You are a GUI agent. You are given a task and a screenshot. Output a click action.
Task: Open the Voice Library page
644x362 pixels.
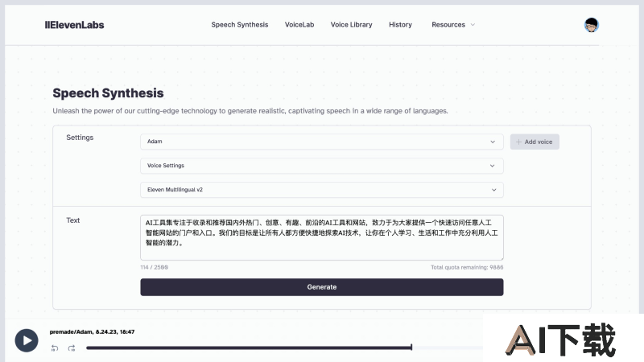351,25
